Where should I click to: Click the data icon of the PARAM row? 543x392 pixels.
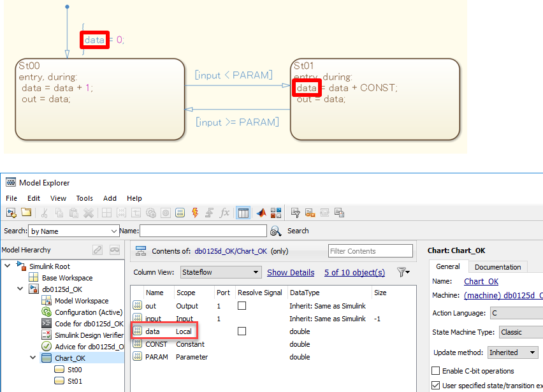pyautogui.click(x=138, y=356)
